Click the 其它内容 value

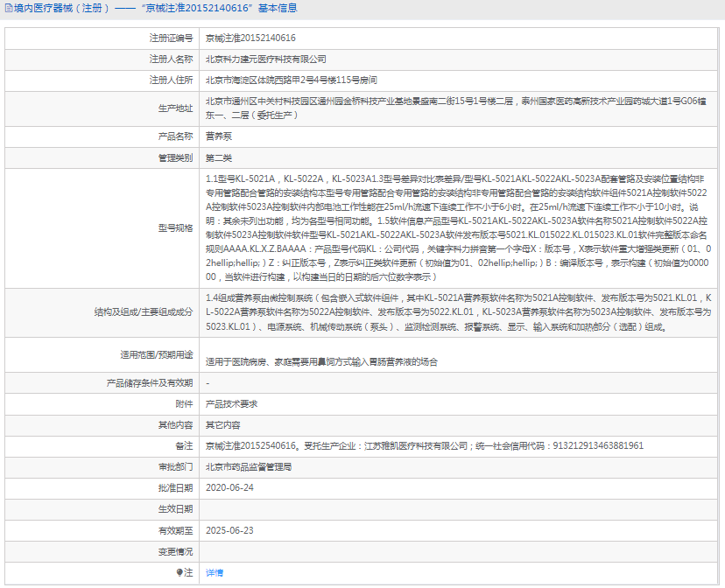coord(223,425)
